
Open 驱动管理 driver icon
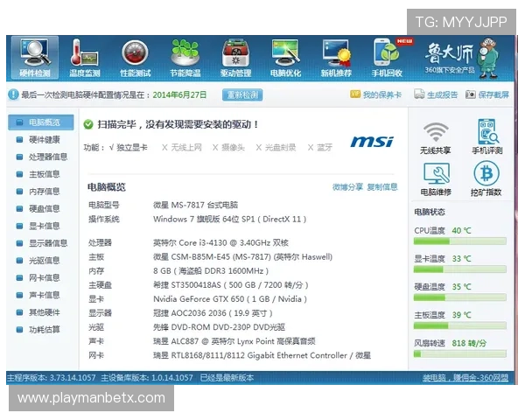tap(235, 57)
